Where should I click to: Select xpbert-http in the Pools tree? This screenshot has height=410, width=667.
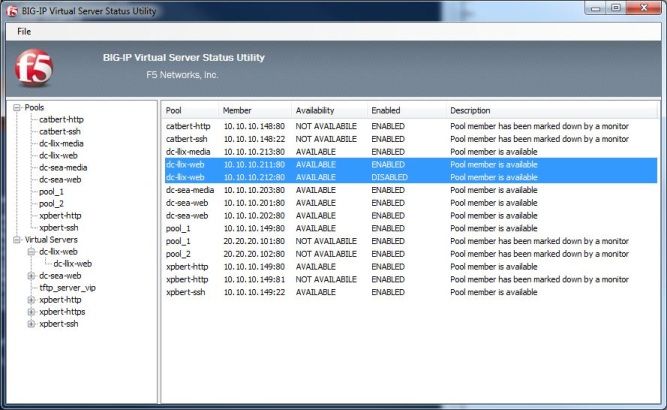(60, 216)
